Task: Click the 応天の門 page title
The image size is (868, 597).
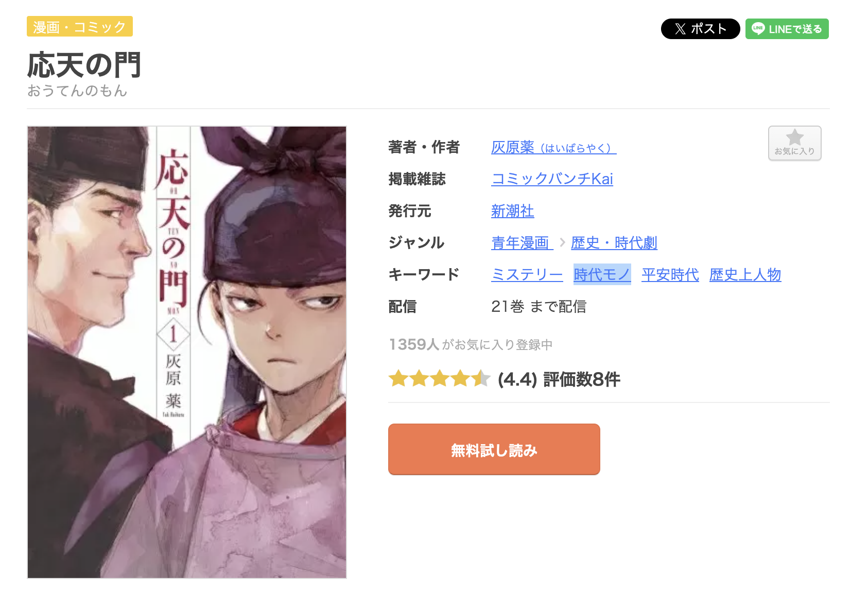Action: coord(84,65)
